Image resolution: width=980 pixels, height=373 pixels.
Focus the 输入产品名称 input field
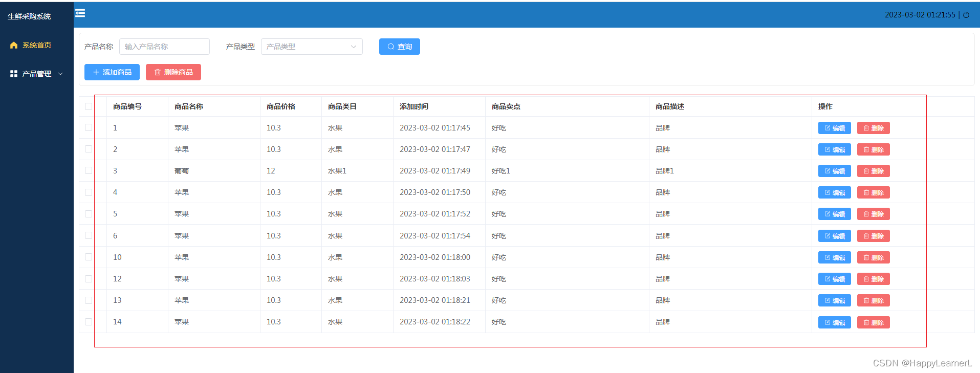click(164, 47)
